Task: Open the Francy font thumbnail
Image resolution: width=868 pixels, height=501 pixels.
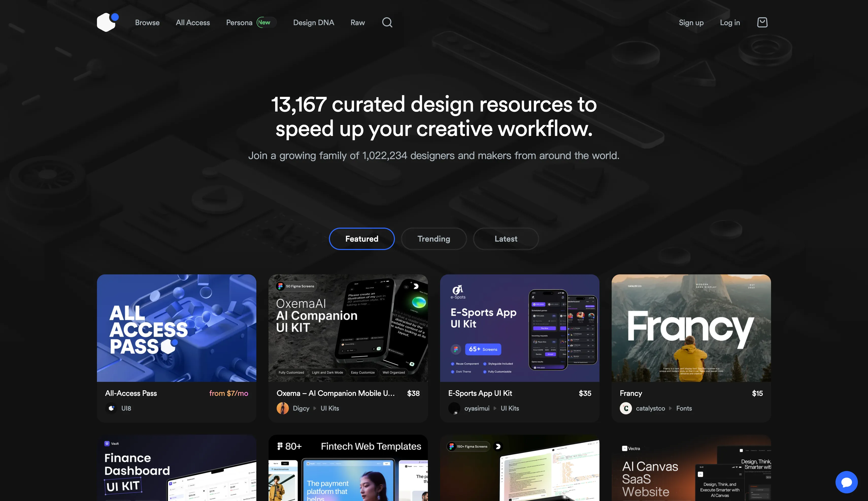Action: pyautogui.click(x=691, y=328)
